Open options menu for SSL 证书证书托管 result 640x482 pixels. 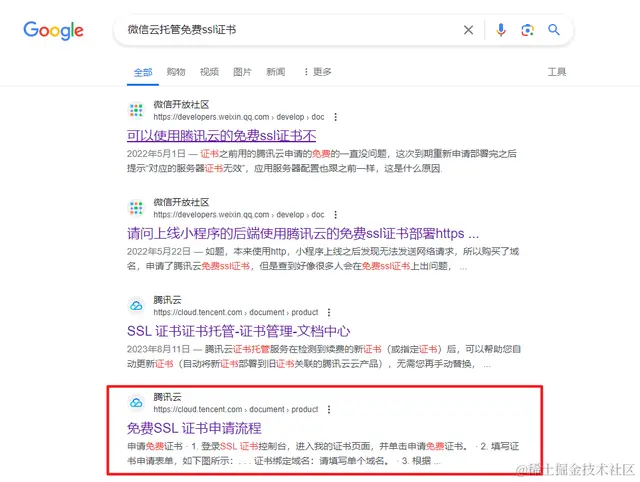coord(329,312)
